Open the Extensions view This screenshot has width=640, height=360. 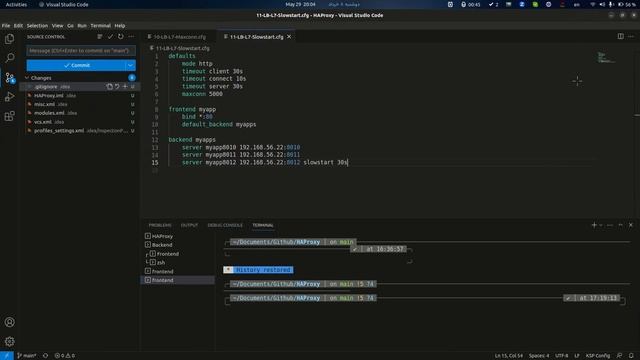(x=9, y=116)
